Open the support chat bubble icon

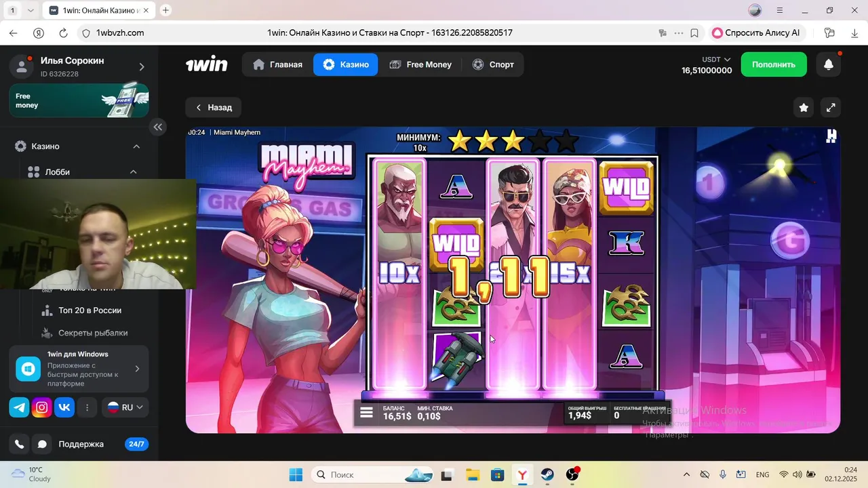[42, 444]
